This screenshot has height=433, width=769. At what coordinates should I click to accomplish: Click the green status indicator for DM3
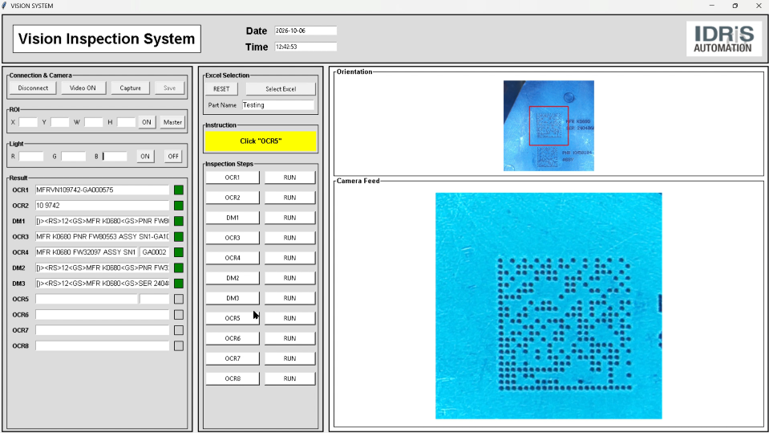click(179, 283)
